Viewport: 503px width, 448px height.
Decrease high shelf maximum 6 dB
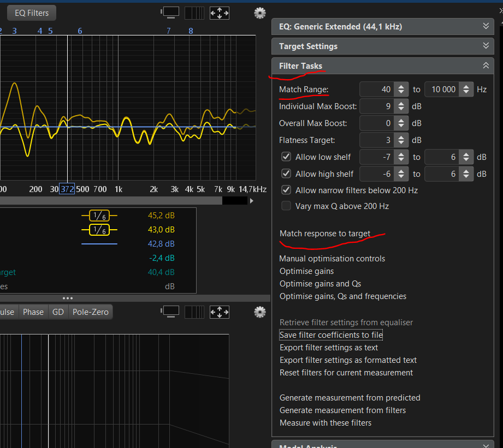tap(466, 177)
